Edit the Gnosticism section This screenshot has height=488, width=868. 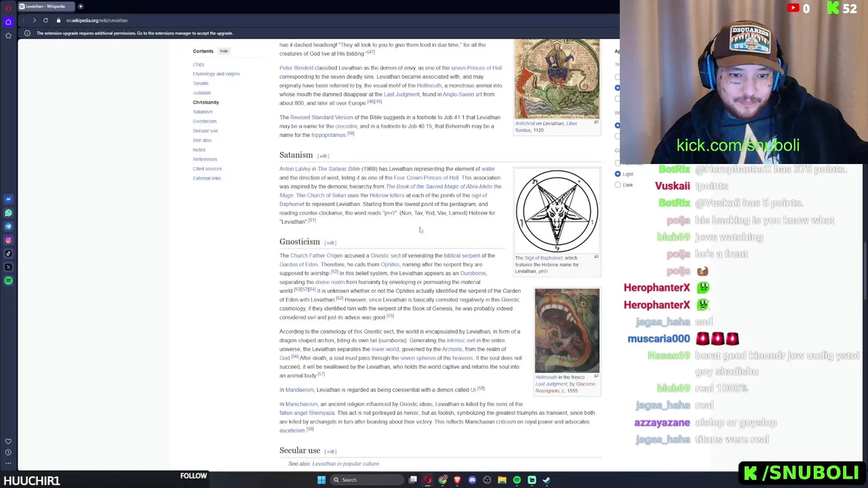[330, 243]
